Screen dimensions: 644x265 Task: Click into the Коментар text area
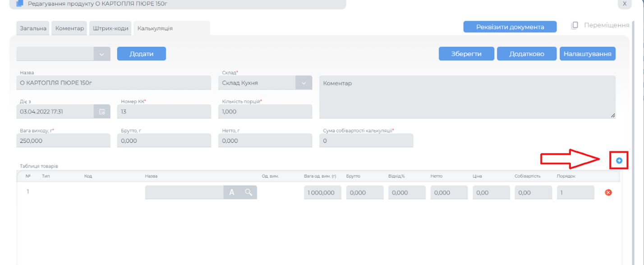point(467,97)
